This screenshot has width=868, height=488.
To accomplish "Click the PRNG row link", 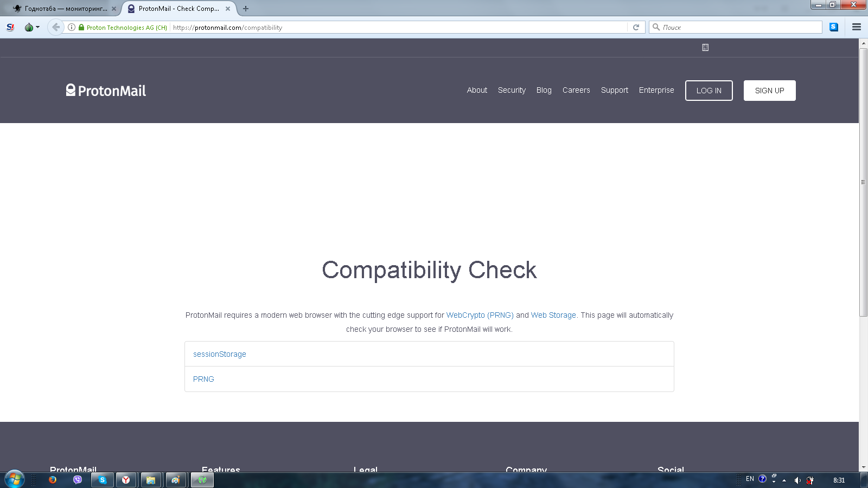I will coord(203,379).
